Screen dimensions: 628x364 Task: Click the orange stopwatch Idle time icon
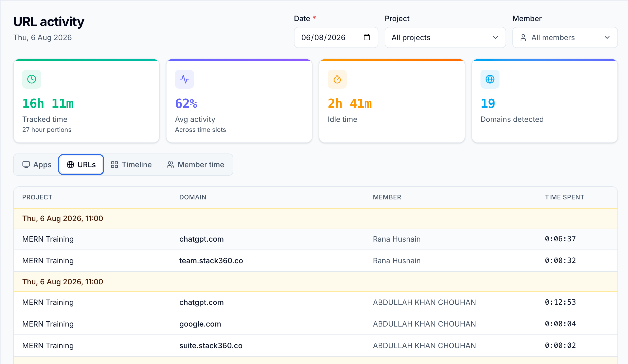coord(337,79)
